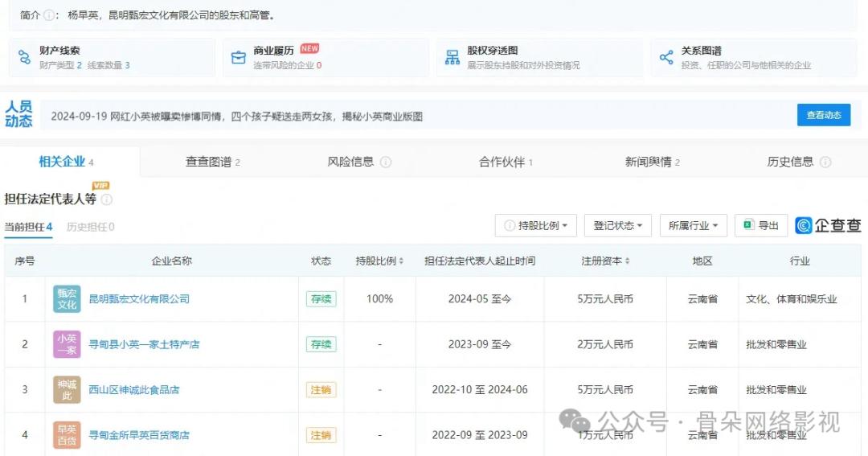Click the 小英一家 purple logo tile
The height and width of the screenshot is (456, 868).
67,344
